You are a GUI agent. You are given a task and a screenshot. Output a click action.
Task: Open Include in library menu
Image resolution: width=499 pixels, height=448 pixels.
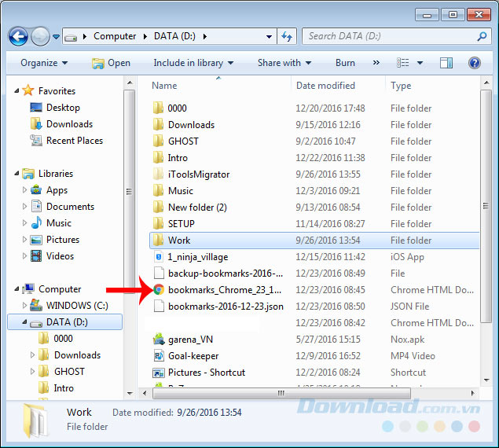pyautogui.click(x=193, y=63)
